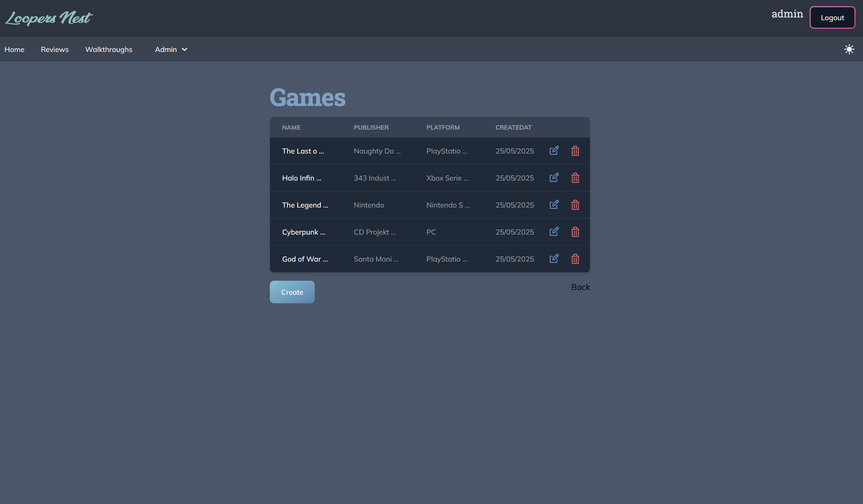The image size is (863, 504).
Task: Delete the Cyberpunk game record
Action: 575,231
